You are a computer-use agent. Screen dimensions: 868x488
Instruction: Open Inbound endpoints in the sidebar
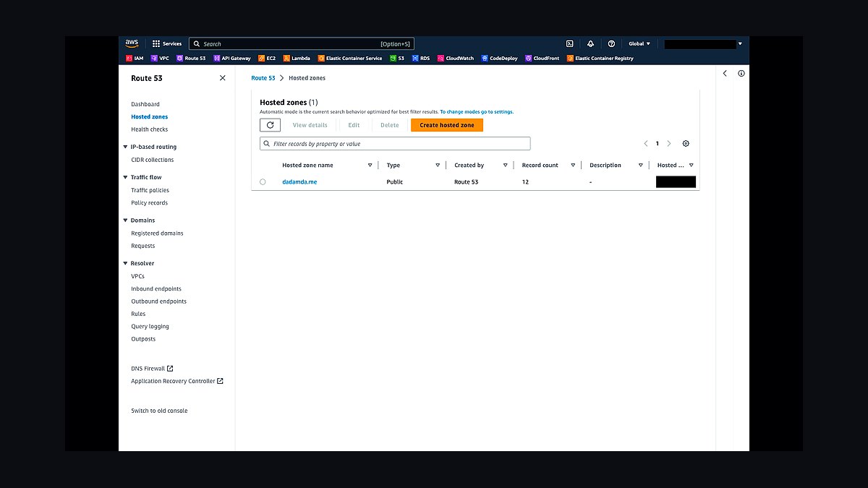coord(156,289)
